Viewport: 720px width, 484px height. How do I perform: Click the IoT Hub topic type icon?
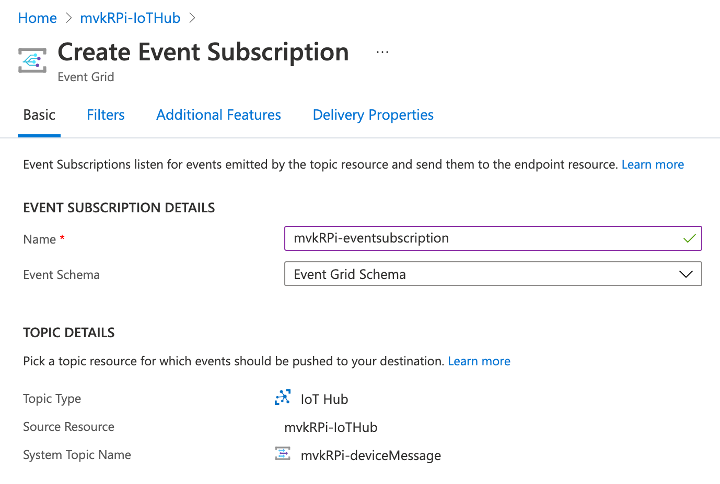(x=282, y=398)
